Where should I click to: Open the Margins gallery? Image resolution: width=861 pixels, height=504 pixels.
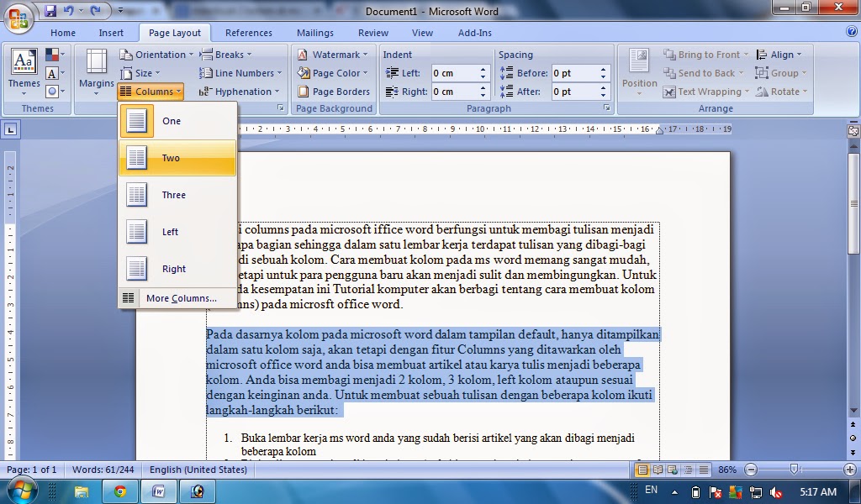point(97,73)
